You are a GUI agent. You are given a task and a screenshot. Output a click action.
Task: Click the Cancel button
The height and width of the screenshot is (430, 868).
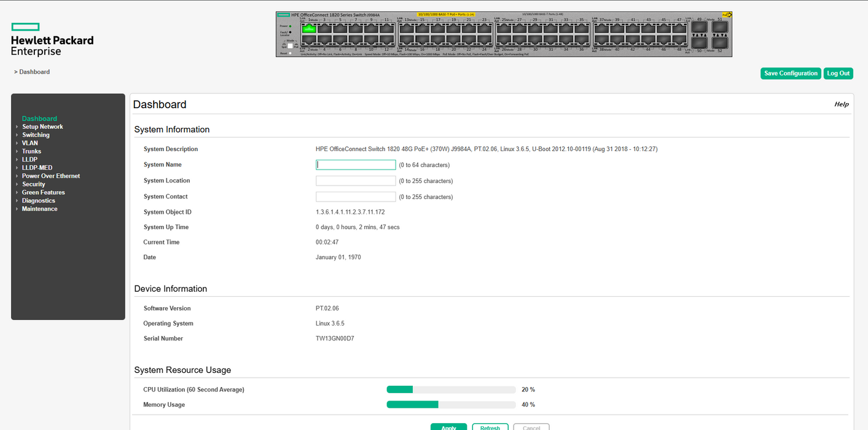pos(531,427)
